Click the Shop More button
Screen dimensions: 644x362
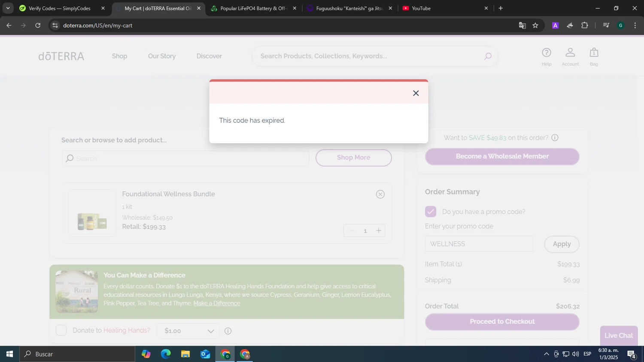click(x=353, y=158)
